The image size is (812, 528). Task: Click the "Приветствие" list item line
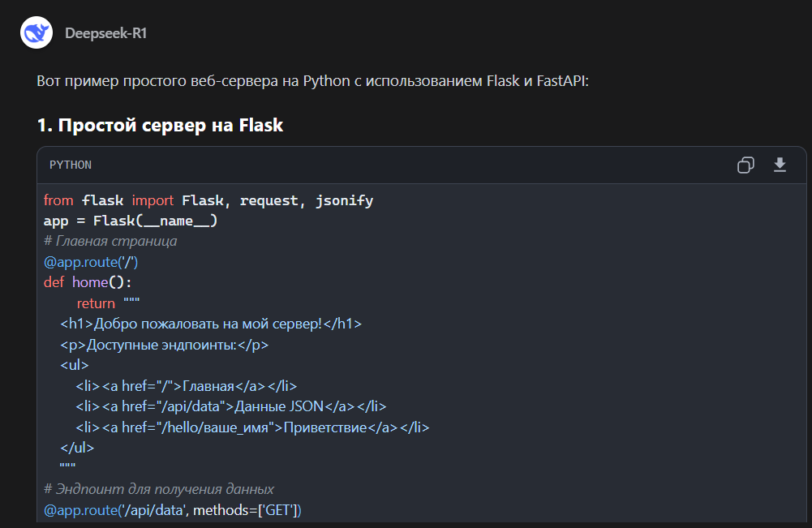[x=252, y=427]
